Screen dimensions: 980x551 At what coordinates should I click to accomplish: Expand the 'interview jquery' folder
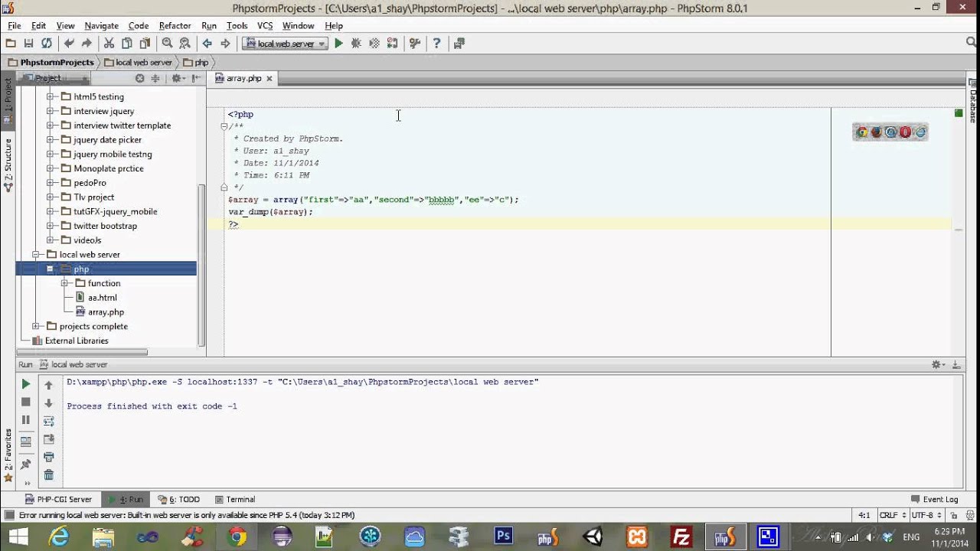point(51,111)
